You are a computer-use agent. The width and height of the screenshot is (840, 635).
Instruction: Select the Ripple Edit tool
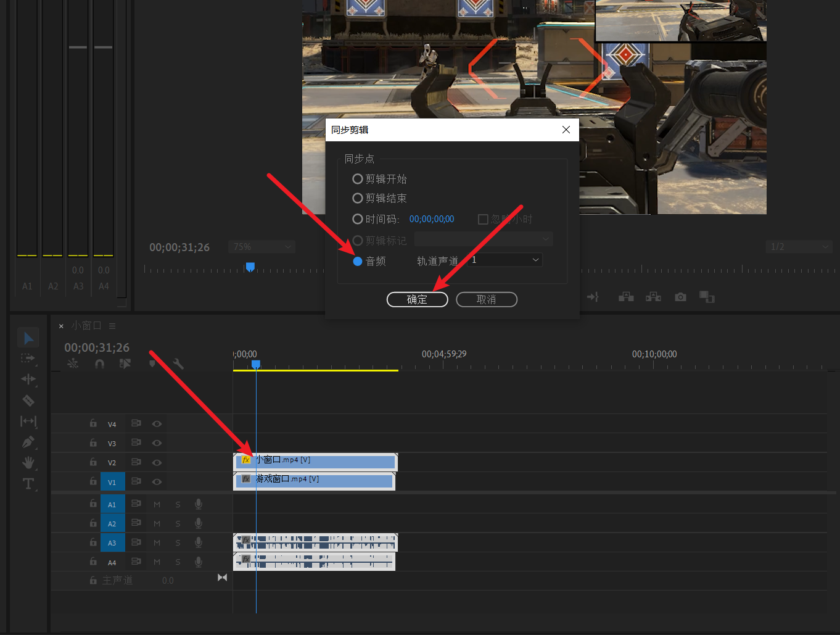pos(28,379)
